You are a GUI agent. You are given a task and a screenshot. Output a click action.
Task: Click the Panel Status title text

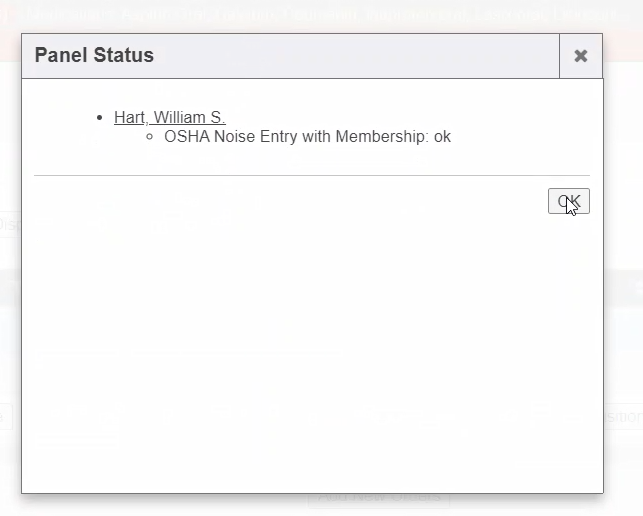(x=94, y=55)
